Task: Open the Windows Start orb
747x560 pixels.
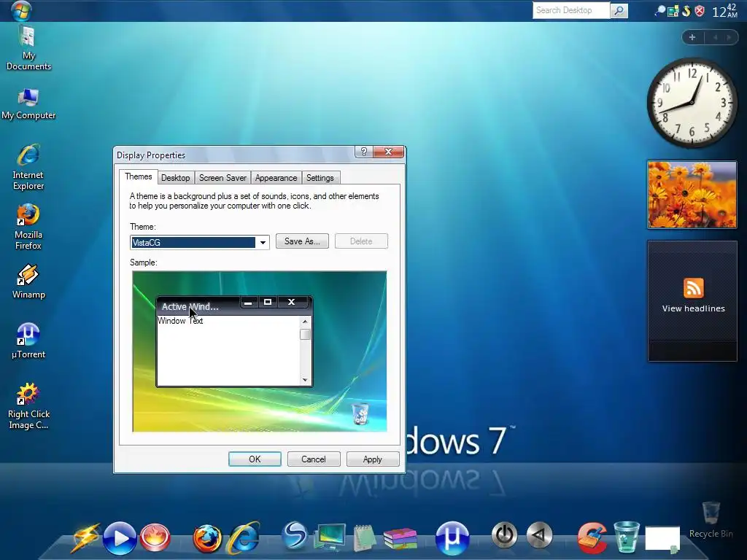Action: [21, 10]
